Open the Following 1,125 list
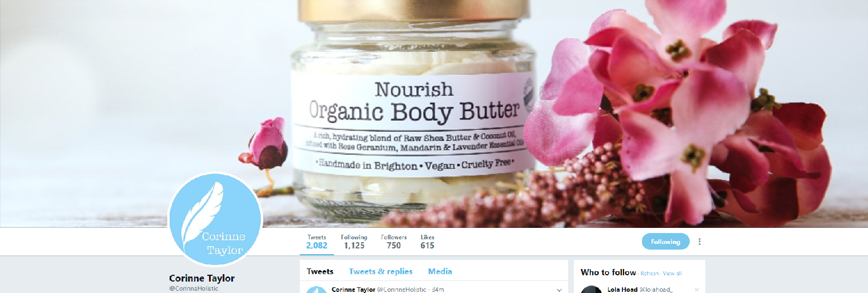 coord(354,242)
